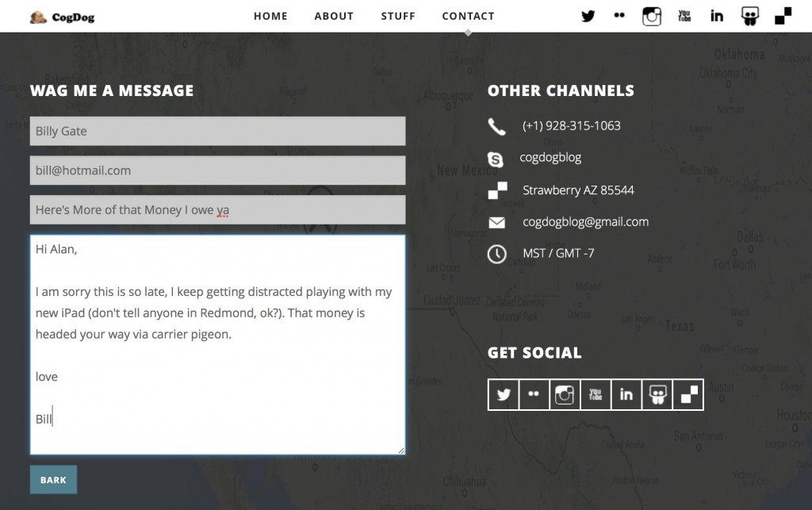Click Twitter icon under Get Social
Image resolution: width=812 pixels, height=510 pixels.
pyautogui.click(x=504, y=394)
